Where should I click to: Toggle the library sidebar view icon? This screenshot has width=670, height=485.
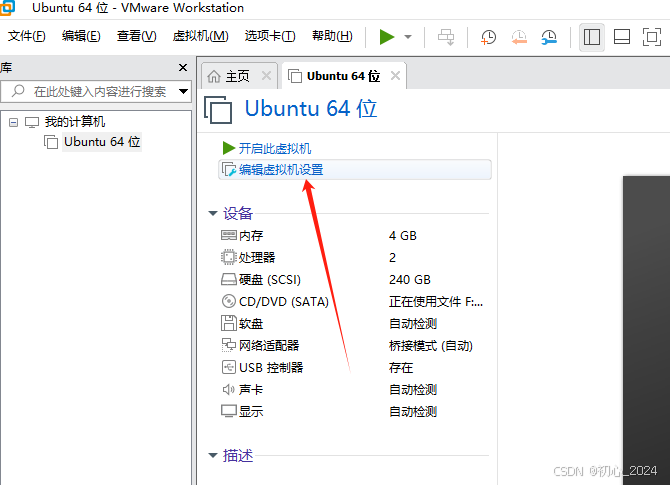592,37
